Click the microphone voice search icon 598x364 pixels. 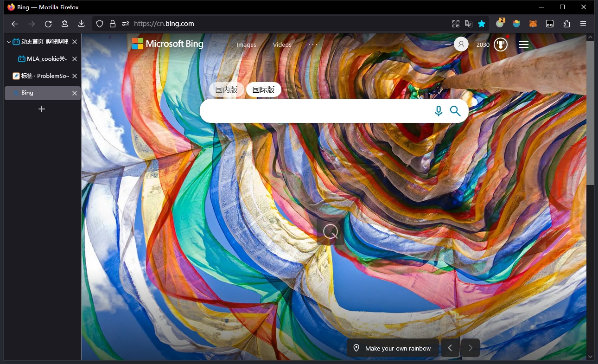click(x=438, y=111)
